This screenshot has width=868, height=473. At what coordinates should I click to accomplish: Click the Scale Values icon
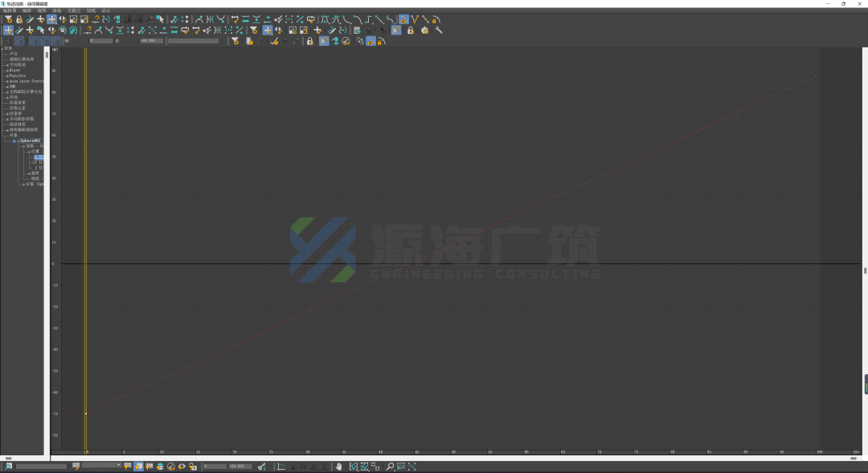pos(84,19)
